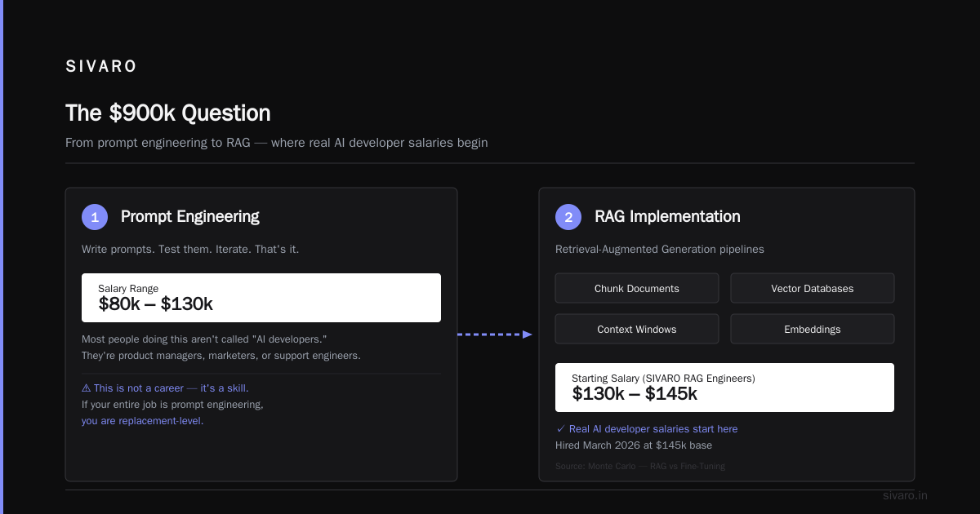Screen dimensions: 980x514
Task: Click the "Context Windows" chip
Action: tap(637, 329)
